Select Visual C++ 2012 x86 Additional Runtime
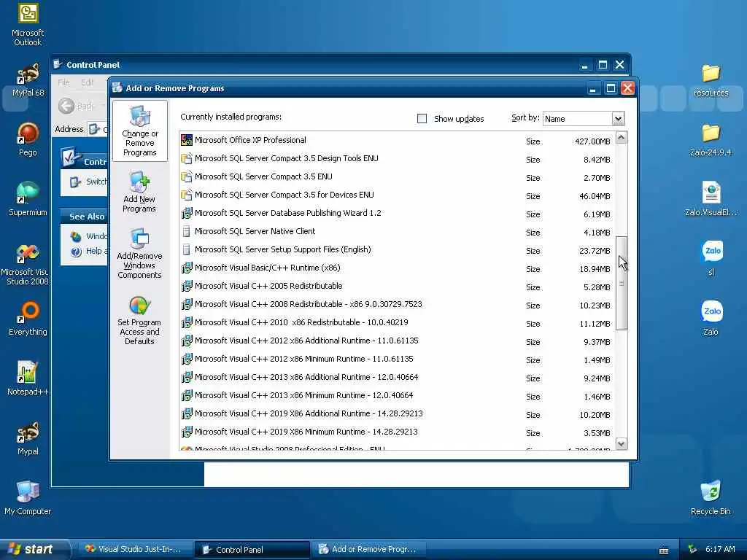The image size is (747, 560). coord(398,341)
